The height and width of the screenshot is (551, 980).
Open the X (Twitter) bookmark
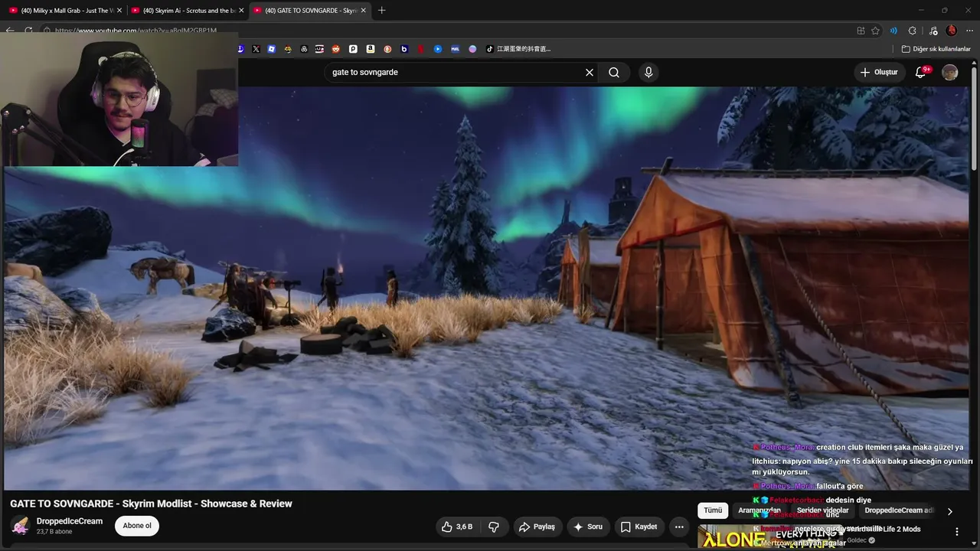256,49
